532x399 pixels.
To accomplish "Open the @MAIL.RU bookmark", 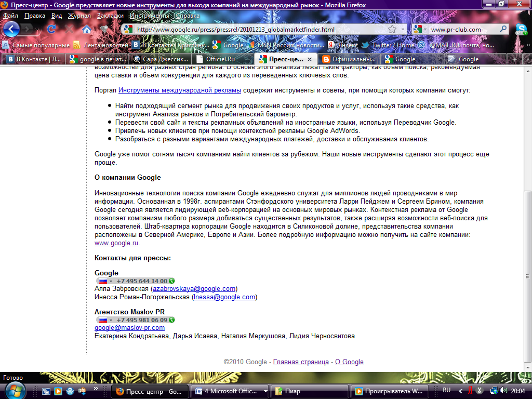I will [456, 45].
